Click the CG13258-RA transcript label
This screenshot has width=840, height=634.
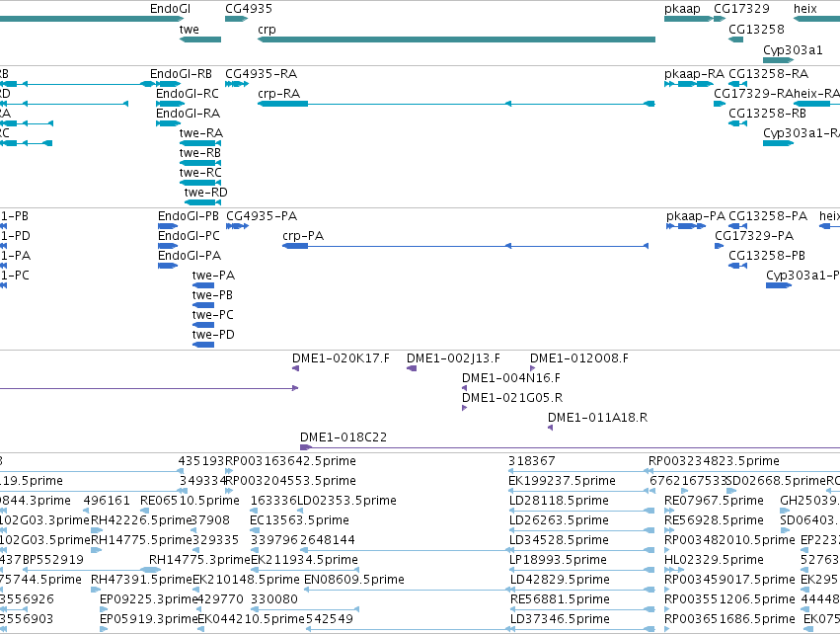pyautogui.click(x=768, y=74)
